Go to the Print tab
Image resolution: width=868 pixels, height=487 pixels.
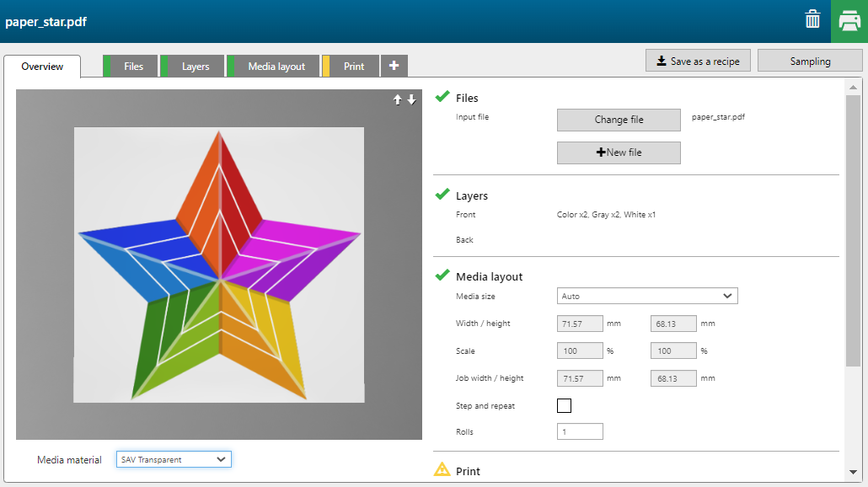354,67
